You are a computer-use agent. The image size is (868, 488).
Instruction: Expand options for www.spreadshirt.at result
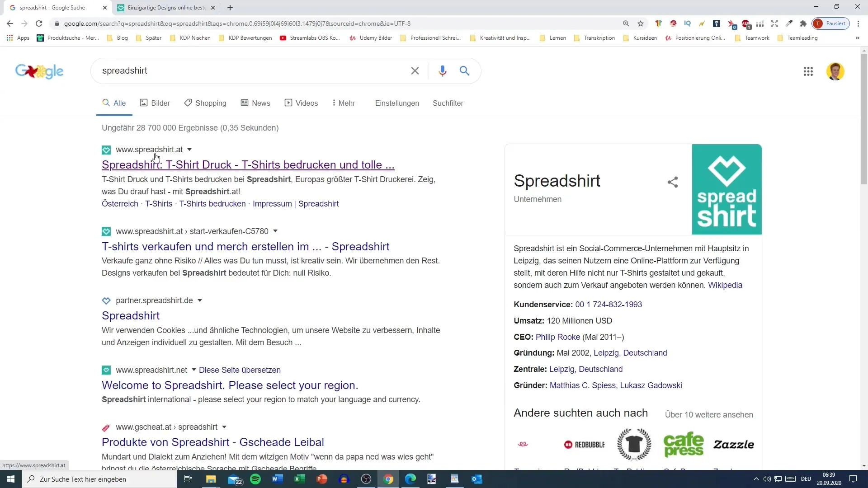(189, 150)
